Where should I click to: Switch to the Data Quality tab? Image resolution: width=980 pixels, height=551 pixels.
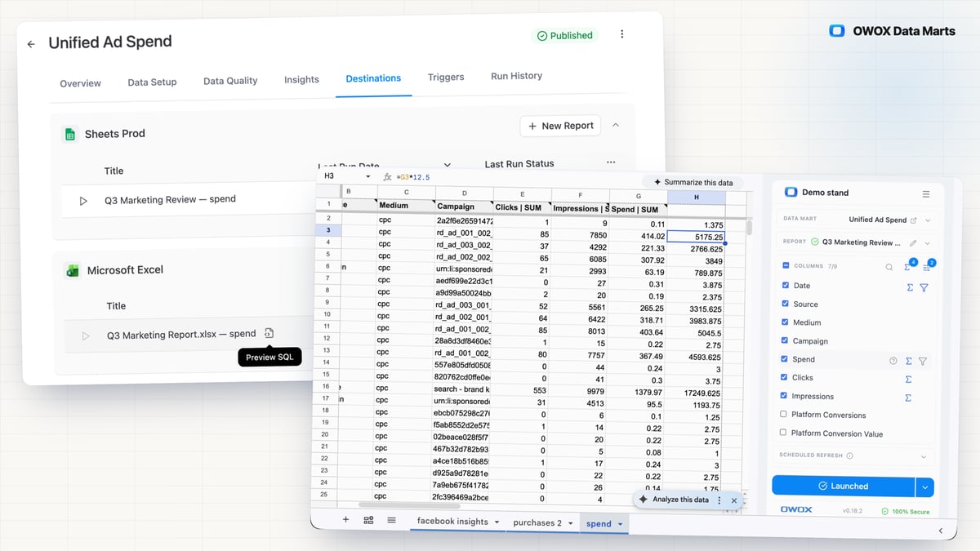230,81
